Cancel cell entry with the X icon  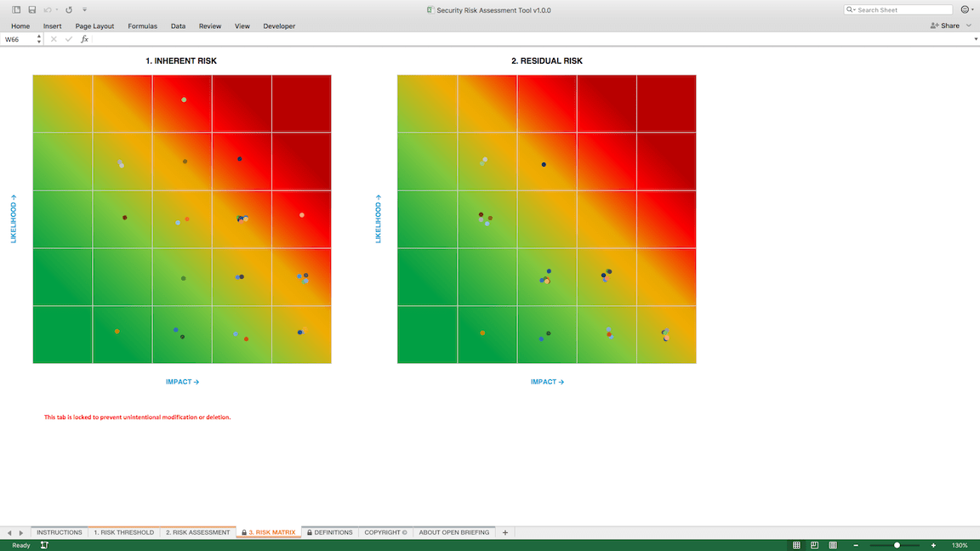click(54, 38)
